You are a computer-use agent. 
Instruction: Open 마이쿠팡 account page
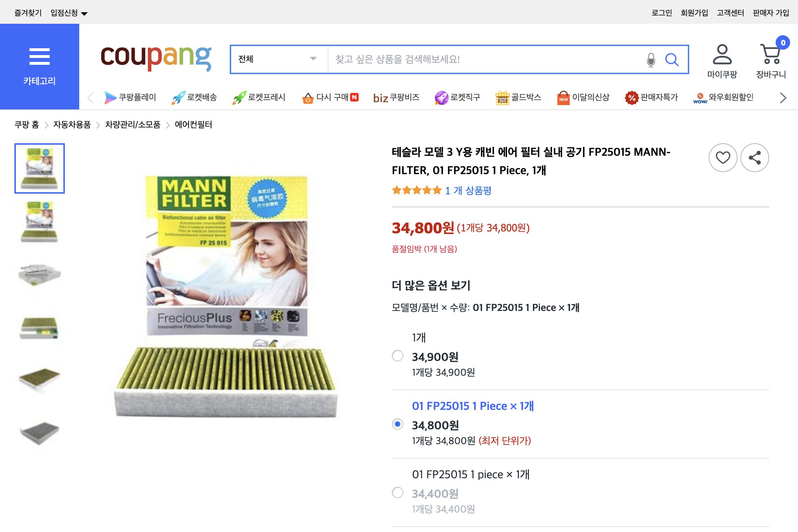tap(722, 58)
